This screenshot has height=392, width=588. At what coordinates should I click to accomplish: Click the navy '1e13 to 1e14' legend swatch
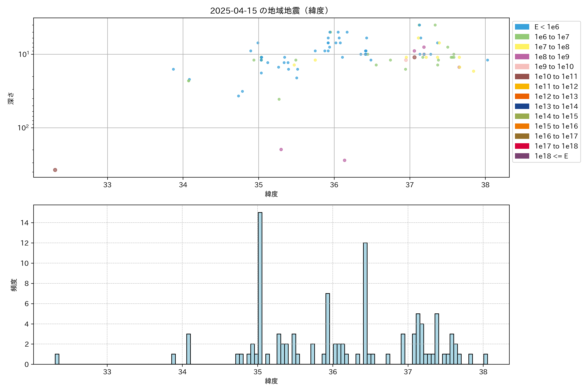click(522, 106)
